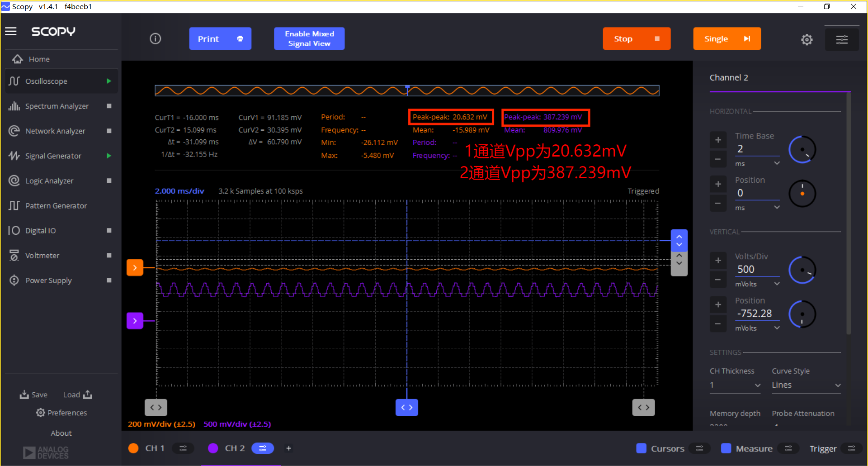Increase Volts/Div with plus button

(718, 260)
